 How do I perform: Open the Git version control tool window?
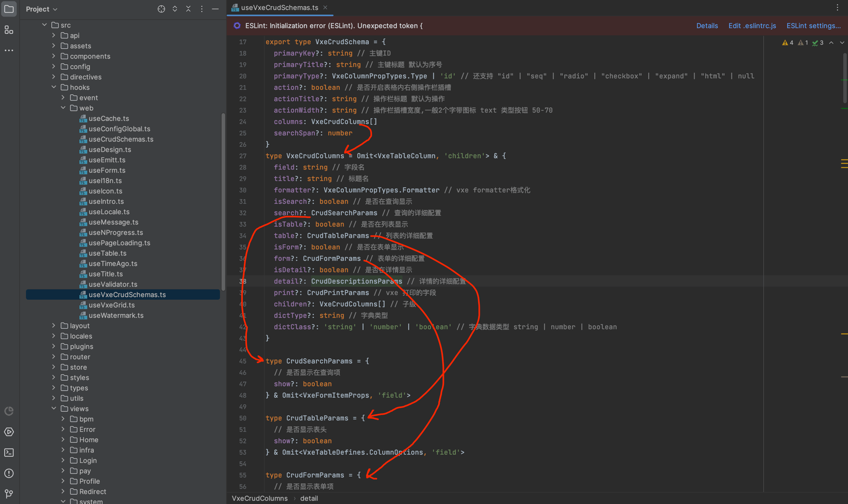tap(9, 494)
